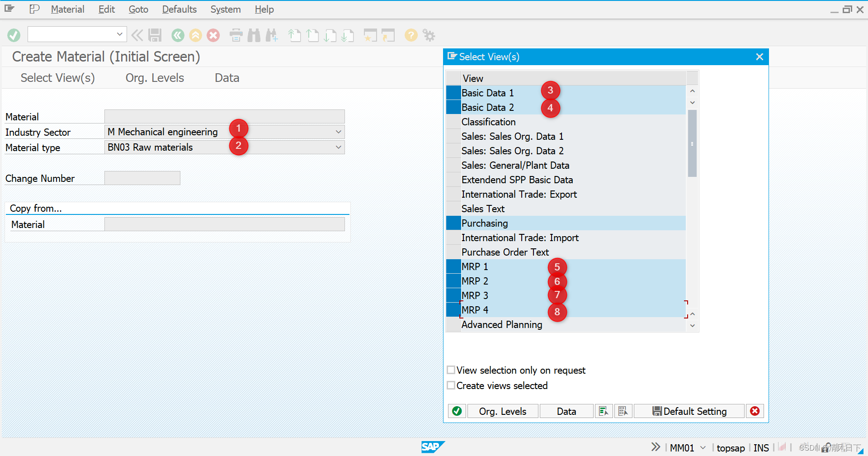Open the Goto menu
Image resolution: width=868 pixels, height=456 pixels.
pos(138,9)
